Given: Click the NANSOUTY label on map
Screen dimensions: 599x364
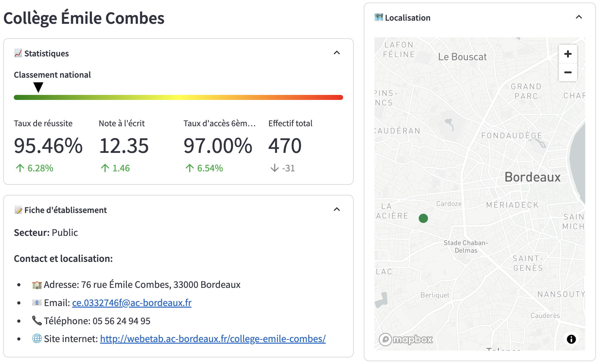Looking at the screenshot, I should pyautogui.click(x=561, y=294).
